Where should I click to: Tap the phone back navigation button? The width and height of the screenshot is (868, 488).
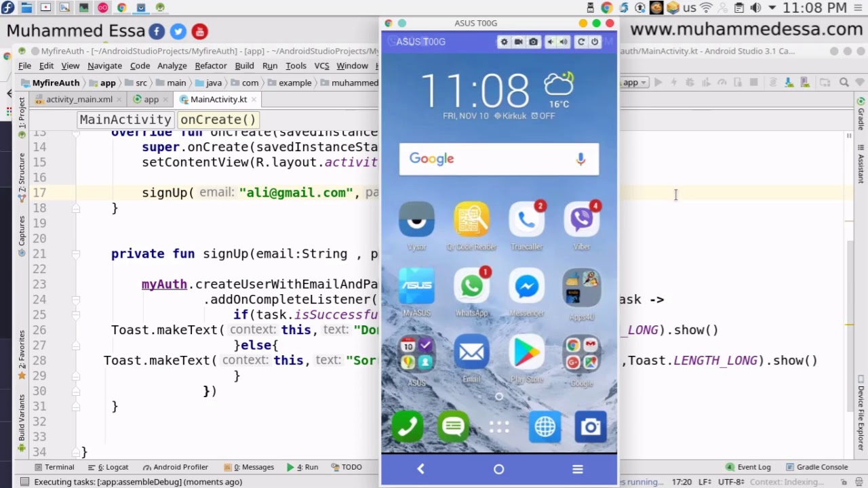[420, 469]
